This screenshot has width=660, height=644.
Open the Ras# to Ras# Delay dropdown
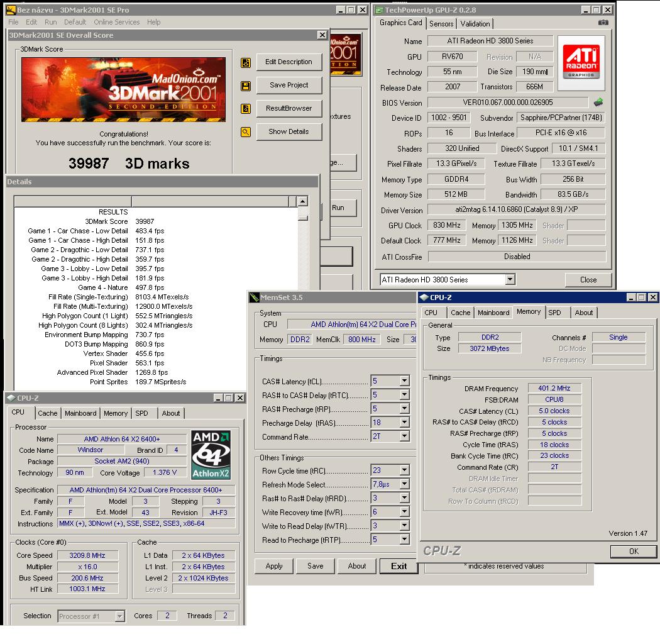tap(404, 498)
